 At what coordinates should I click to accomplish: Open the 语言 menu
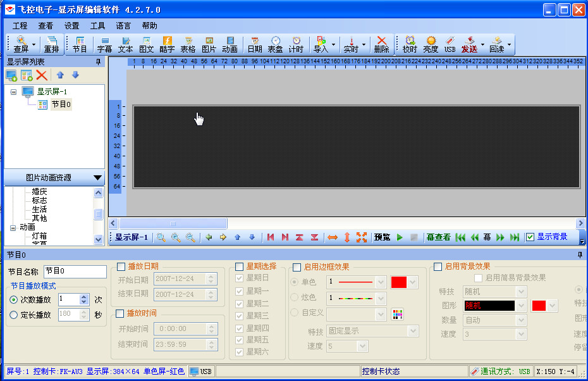click(x=123, y=25)
